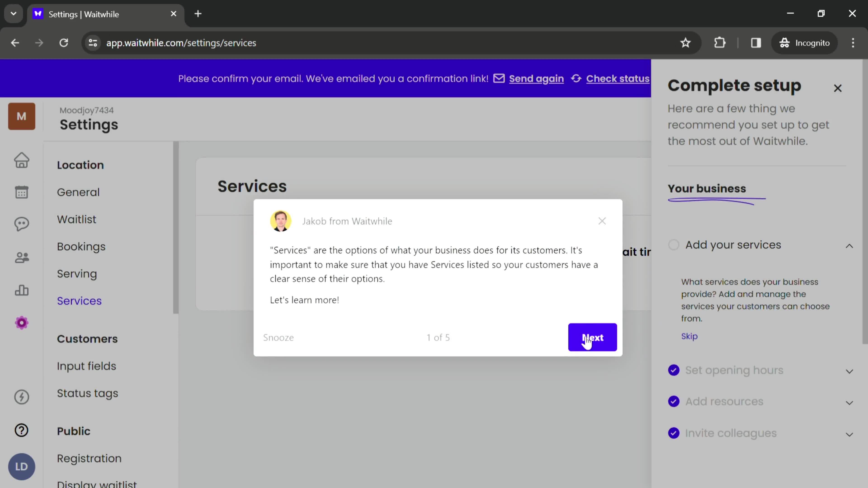Open the Home icon in left sidebar
This screenshot has width=868, height=488.
(x=21, y=160)
